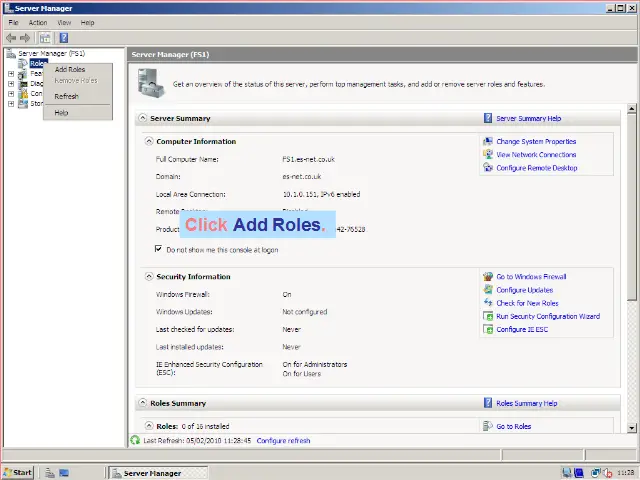Click the Back arrow toolbar icon

point(11,38)
